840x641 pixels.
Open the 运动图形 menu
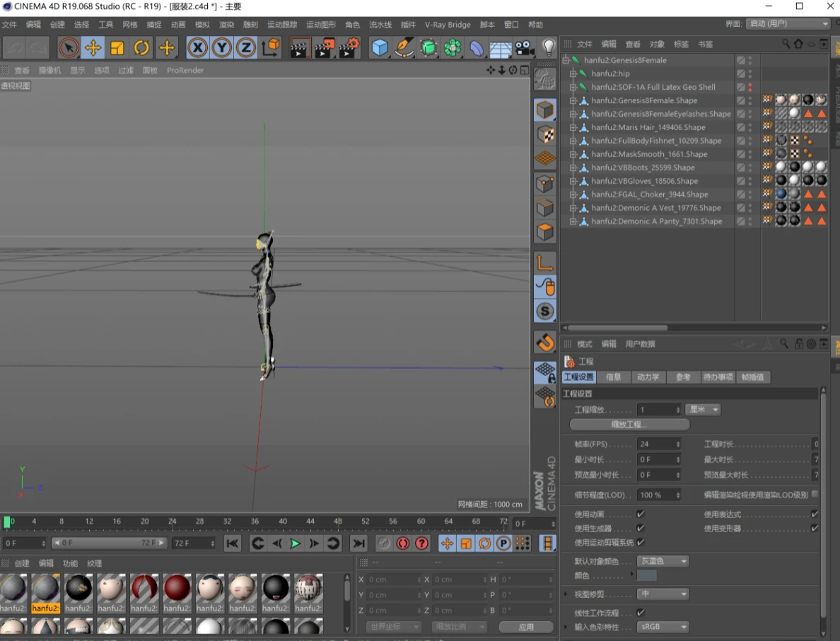coord(321,25)
